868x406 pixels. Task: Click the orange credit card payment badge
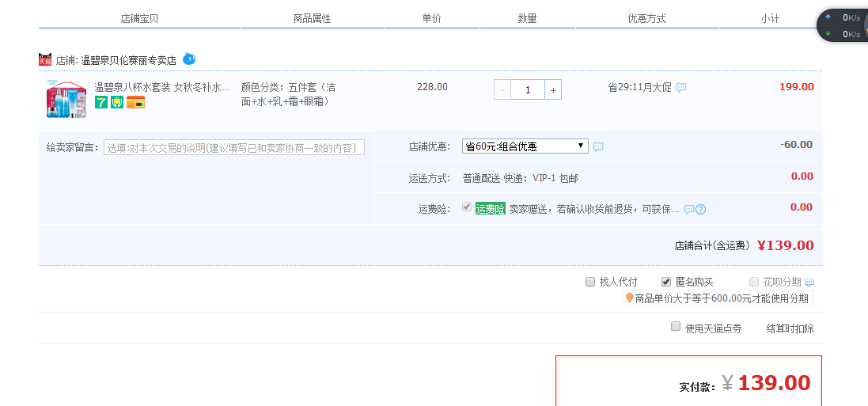(135, 102)
